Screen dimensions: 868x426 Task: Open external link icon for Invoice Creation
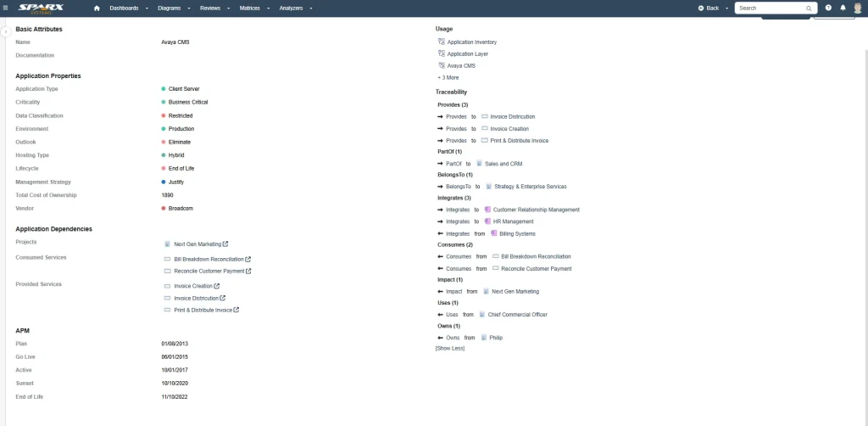tap(216, 286)
